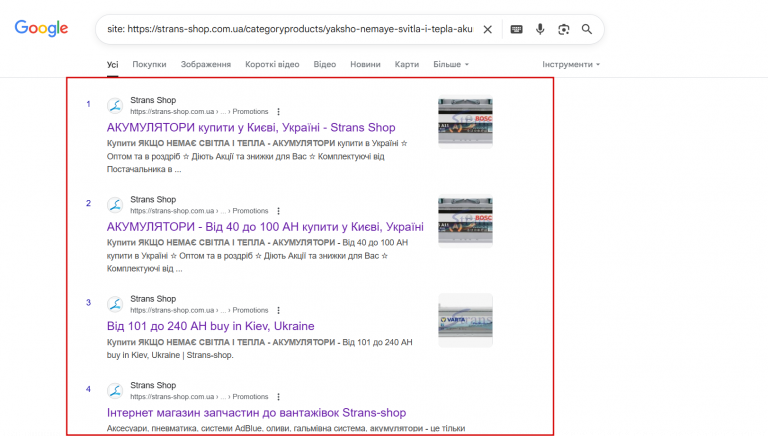
Task: Open the Інструменти dropdown
Action: click(571, 65)
